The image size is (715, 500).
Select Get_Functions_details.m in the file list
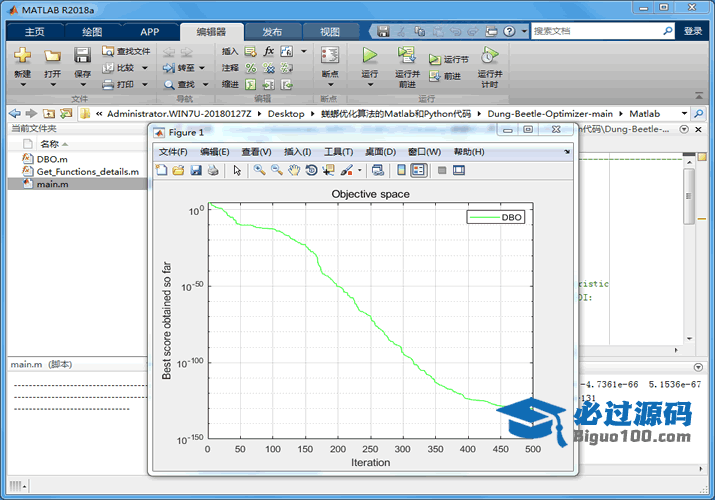coord(88,171)
